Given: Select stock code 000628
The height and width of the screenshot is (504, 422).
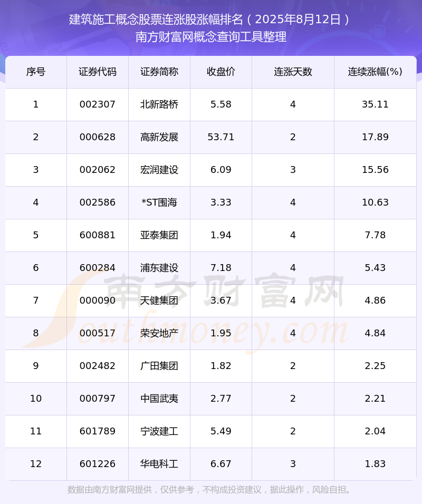Looking at the screenshot, I should point(98,137).
